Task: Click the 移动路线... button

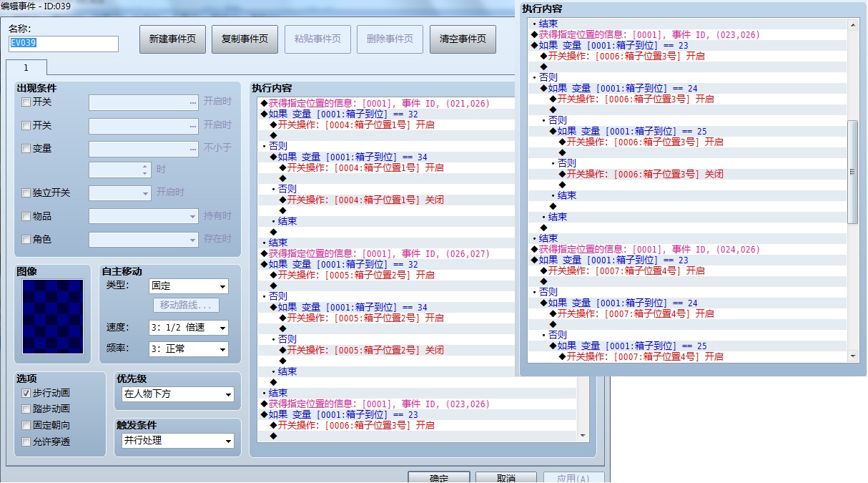Action: tap(185, 306)
